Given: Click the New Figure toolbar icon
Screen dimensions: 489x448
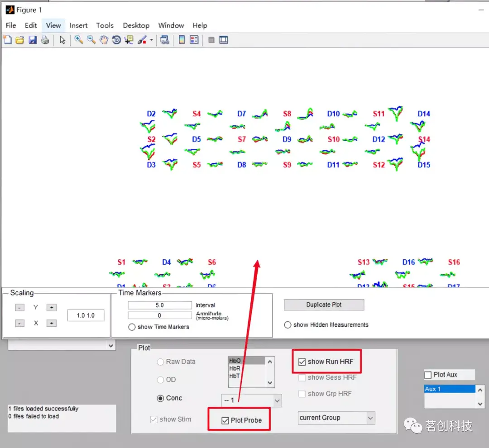Looking at the screenshot, I should [x=8, y=40].
